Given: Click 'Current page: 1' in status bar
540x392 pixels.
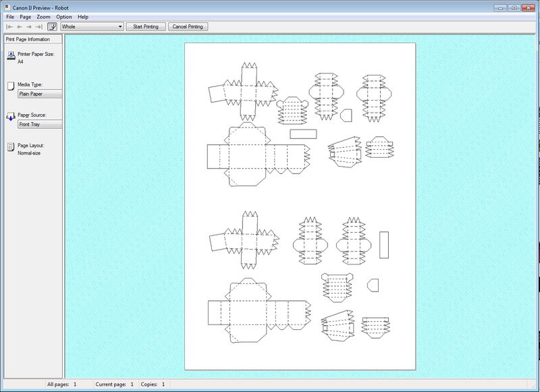Looking at the screenshot, I should point(114,384).
